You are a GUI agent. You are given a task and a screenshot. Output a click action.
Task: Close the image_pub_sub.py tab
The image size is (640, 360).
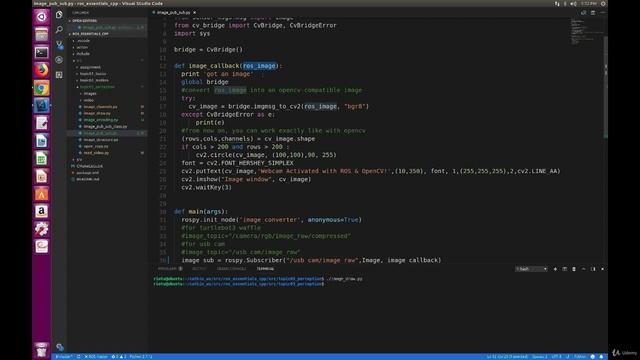(194, 13)
